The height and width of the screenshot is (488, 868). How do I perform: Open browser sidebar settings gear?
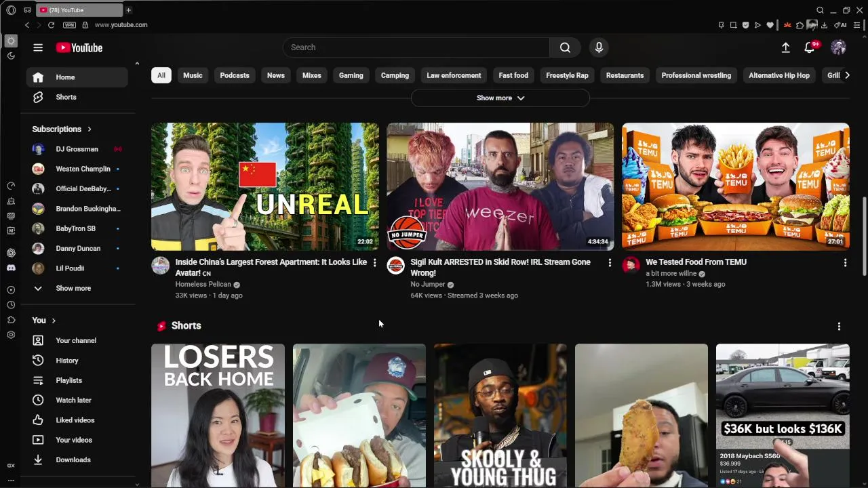11,335
